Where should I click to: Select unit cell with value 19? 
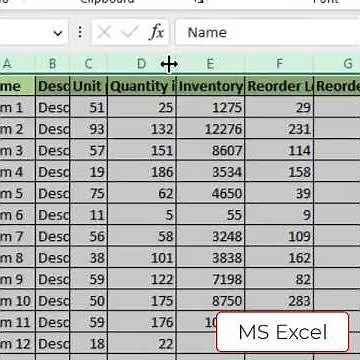coord(88,172)
